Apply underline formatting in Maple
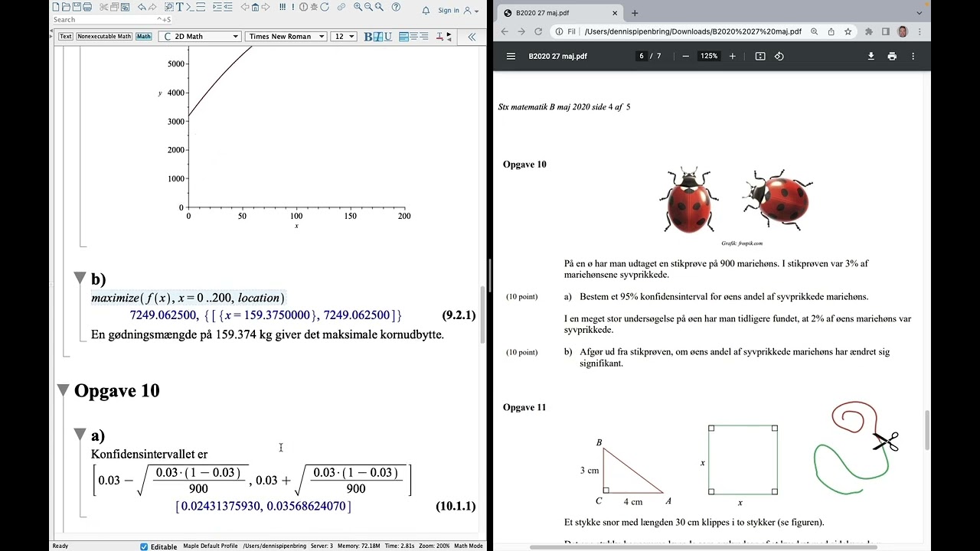This screenshot has height=551, width=980. [x=388, y=37]
